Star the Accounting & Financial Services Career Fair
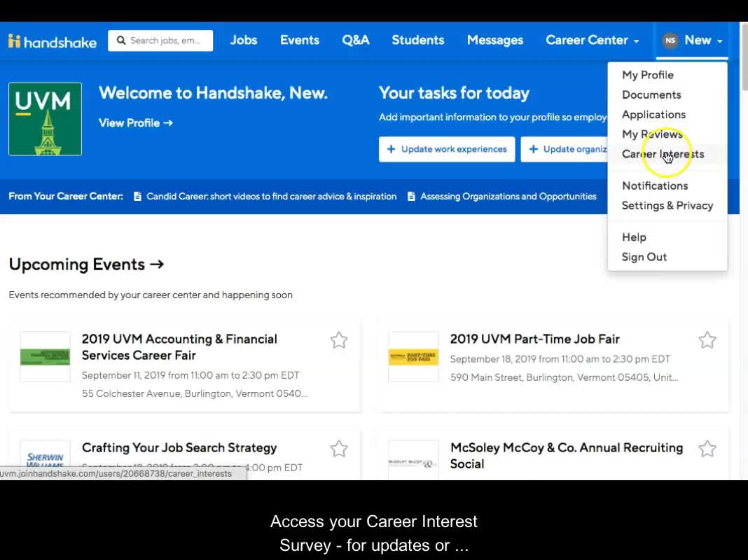Image resolution: width=748 pixels, height=560 pixels. pyautogui.click(x=339, y=340)
